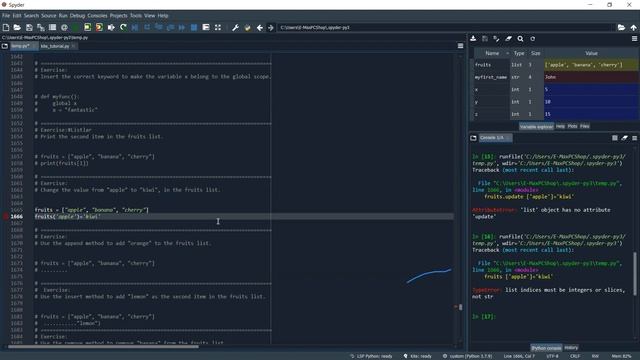640x360 pixels.
Task: Import data into Variable explorer
Action: tap(473, 39)
